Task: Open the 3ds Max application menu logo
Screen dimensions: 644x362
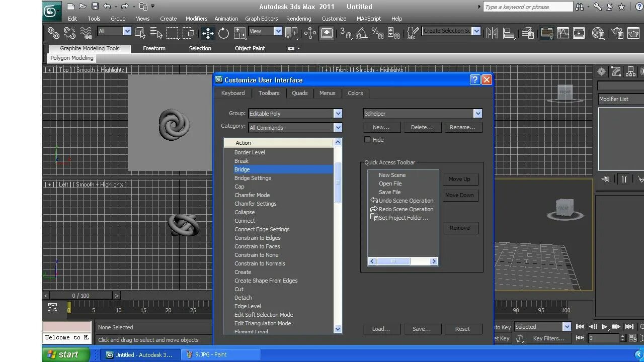Action: coord(51,10)
